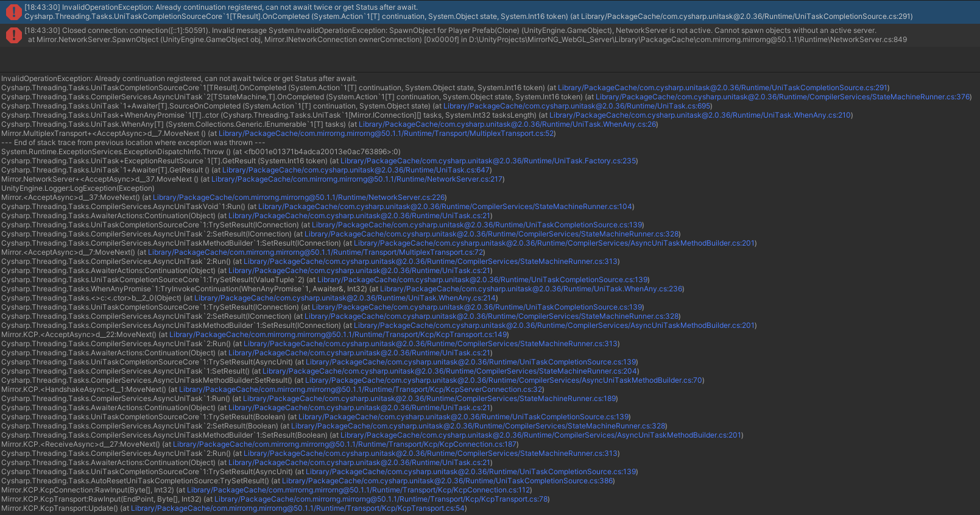
Task: Jump to NetworkServer.cs:226 link
Action: click(x=298, y=197)
